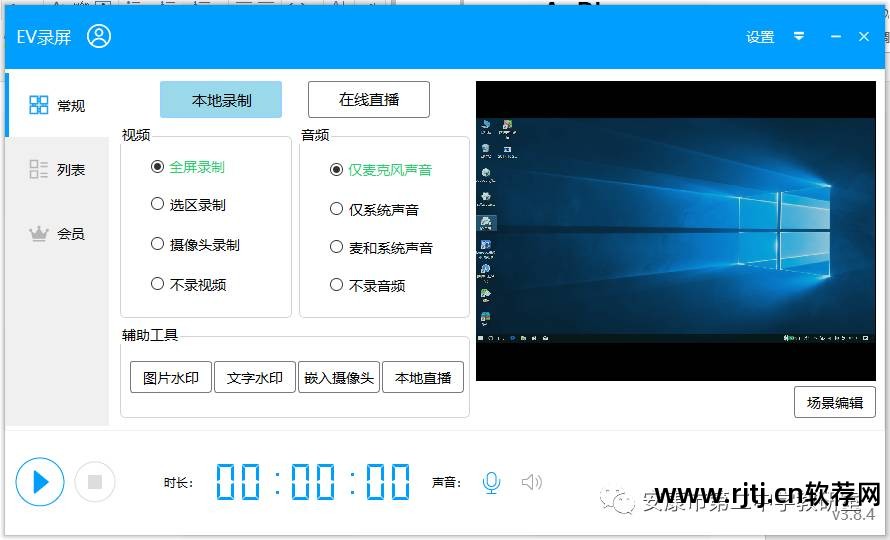
Task: Open the 嵌入摄像头 tool
Action: tap(339, 378)
